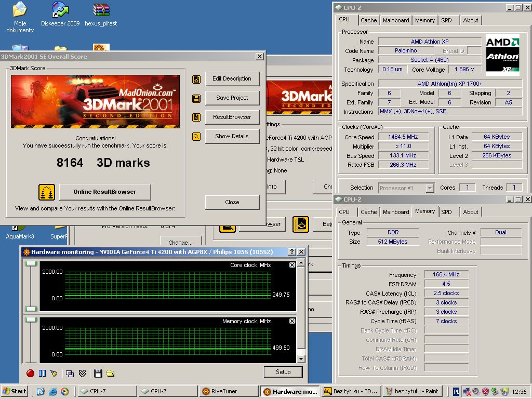532x399 pixels.
Task: Switch to Mainboard tab in upper CPU-Z
Action: click(396, 20)
